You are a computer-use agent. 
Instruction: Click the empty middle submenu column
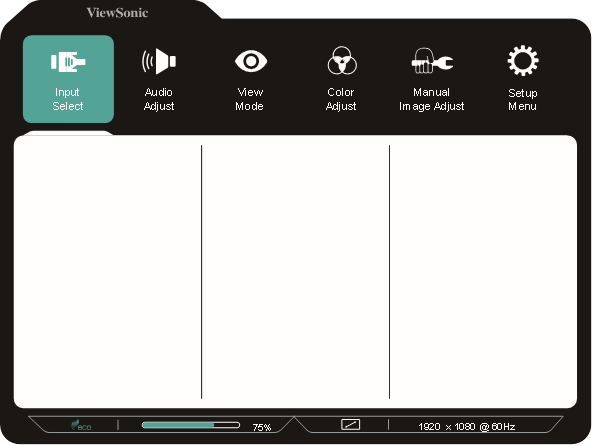295,272
